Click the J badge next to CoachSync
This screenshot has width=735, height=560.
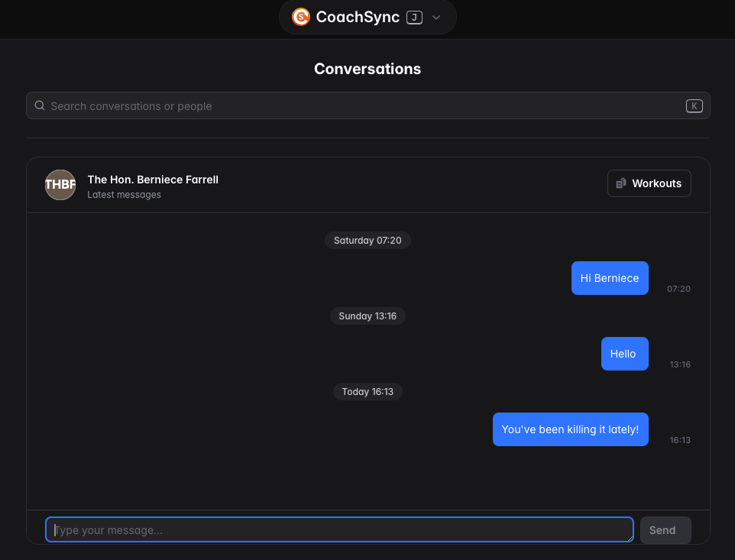[414, 17]
